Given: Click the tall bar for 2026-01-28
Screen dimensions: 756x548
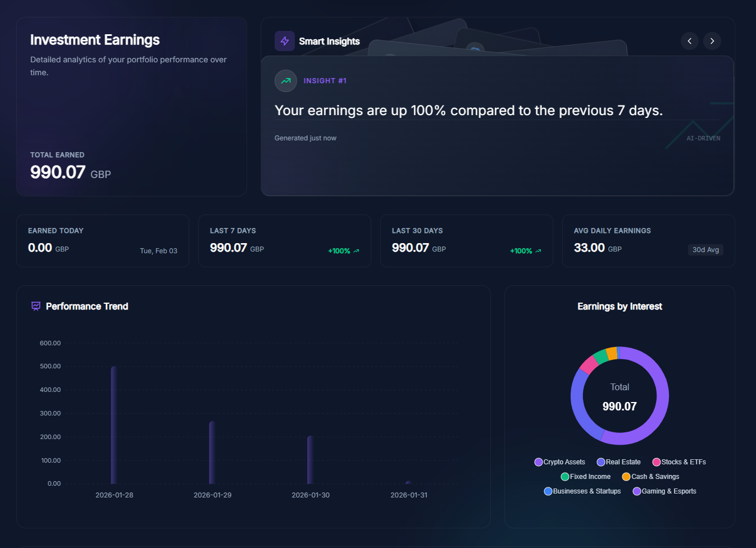Looking at the screenshot, I should coord(114,424).
